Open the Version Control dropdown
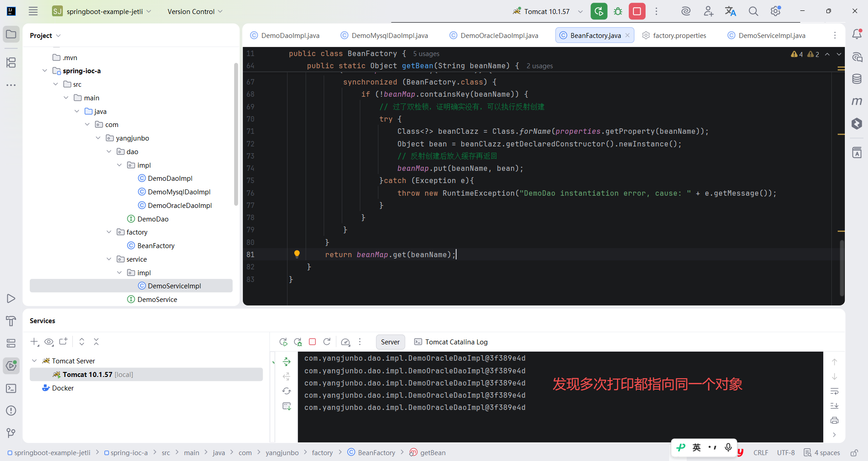Image resolution: width=868 pixels, height=461 pixels. click(195, 11)
